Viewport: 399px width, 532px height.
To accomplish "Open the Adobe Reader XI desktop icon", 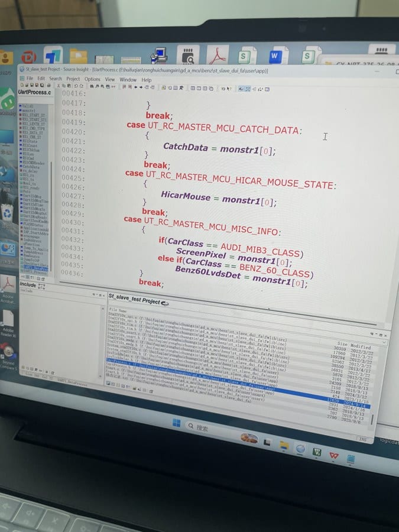I will (x=8, y=323).
